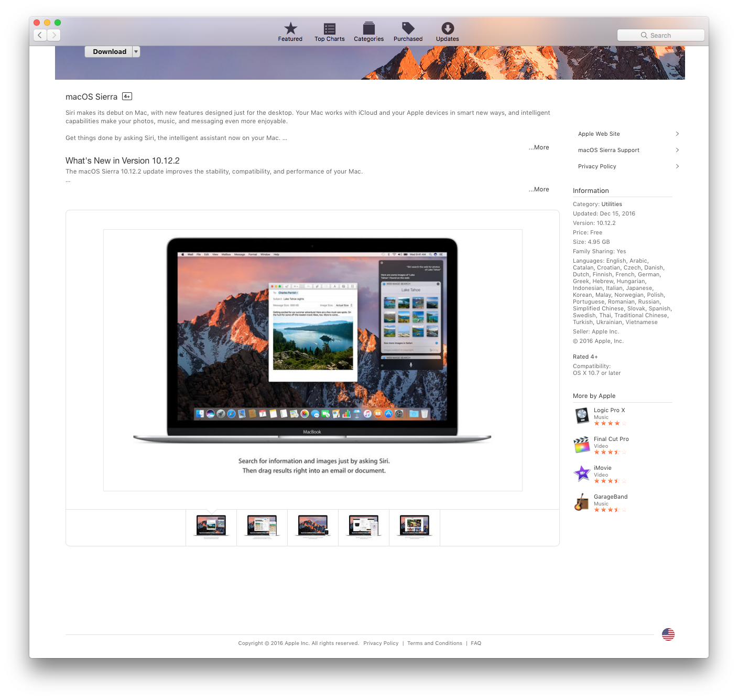The image size is (738, 700).
Task: Click the Final Cut Pro star rating
Action: [x=610, y=452]
